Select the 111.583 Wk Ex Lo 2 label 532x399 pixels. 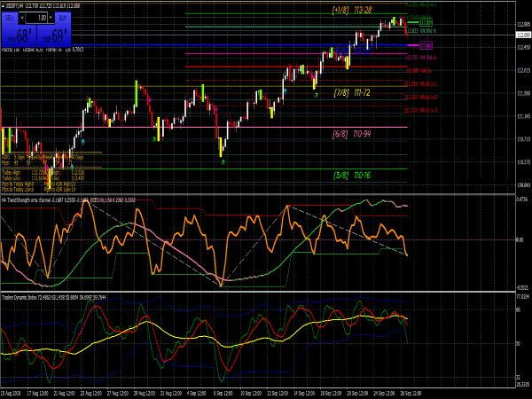tap(421, 97)
